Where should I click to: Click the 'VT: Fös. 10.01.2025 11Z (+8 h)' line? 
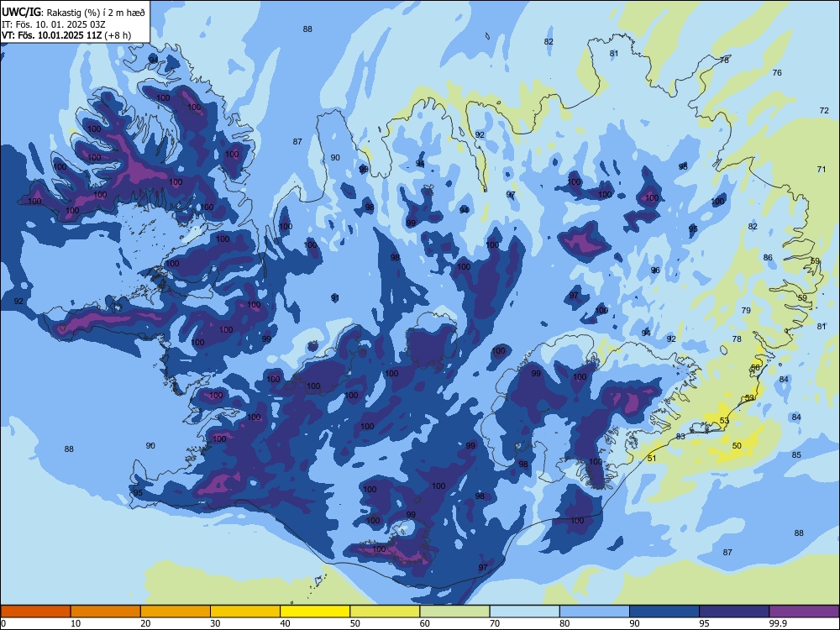coord(66,35)
